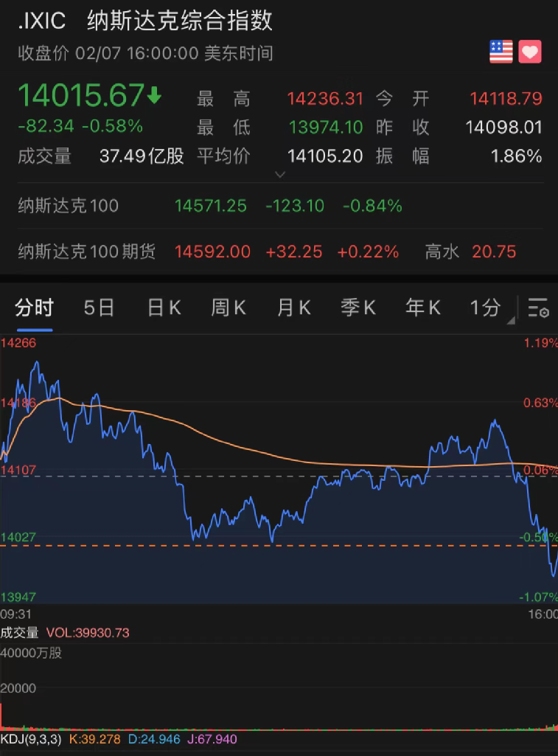558x756 pixels.
Task: Select the 年K tab
Action: pyautogui.click(x=423, y=308)
